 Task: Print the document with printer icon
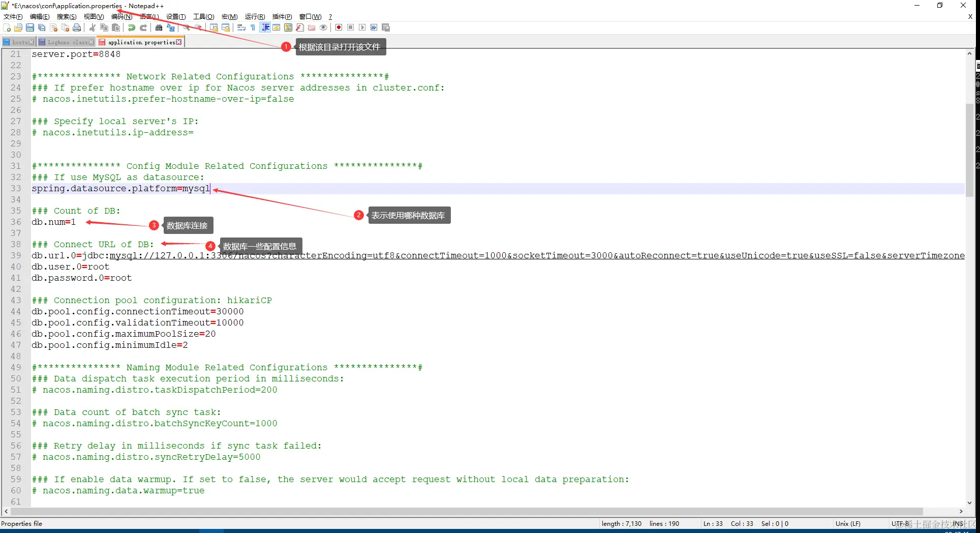[77, 27]
